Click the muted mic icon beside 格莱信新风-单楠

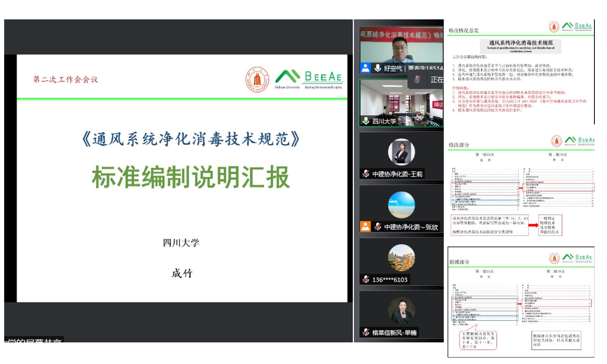click(366, 332)
